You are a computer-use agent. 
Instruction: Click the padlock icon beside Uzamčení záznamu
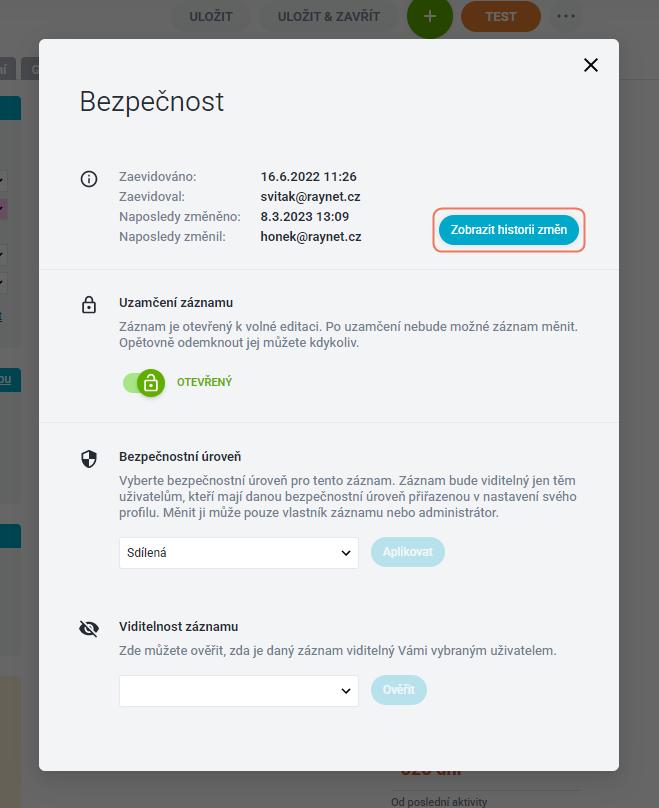[89, 305]
